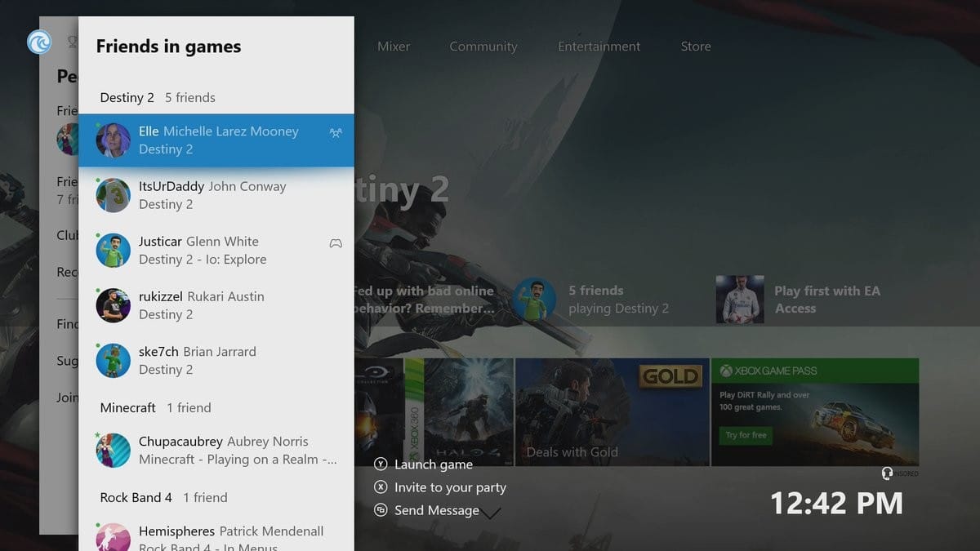Open the EA Access player thumbnail

739,300
